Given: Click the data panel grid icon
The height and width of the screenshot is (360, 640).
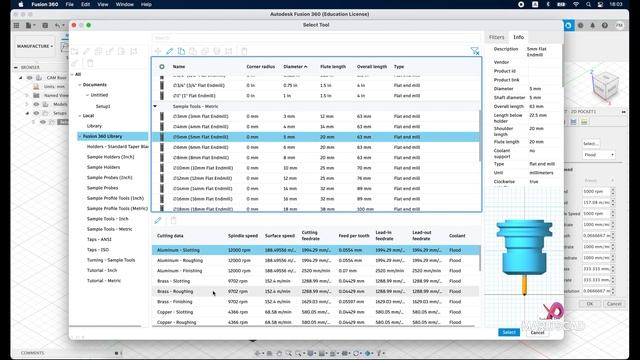Looking at the screenshot, I should click(16, 25).
